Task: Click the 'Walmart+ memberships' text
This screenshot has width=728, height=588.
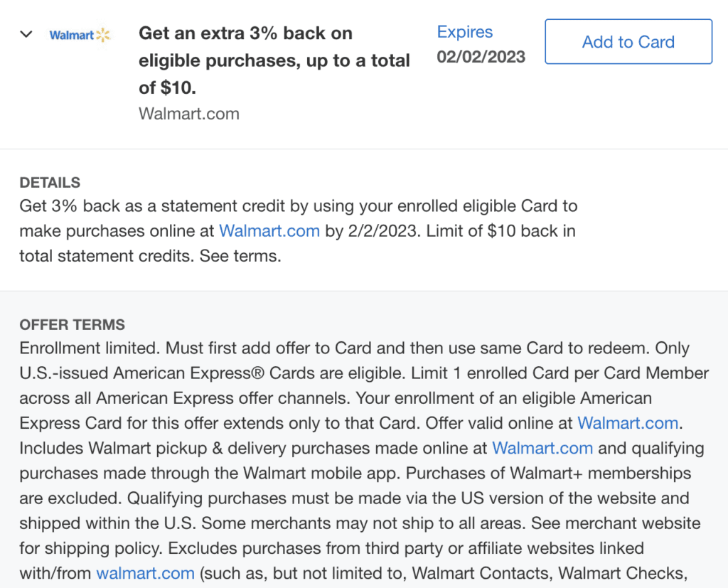Action: (600, 474)
